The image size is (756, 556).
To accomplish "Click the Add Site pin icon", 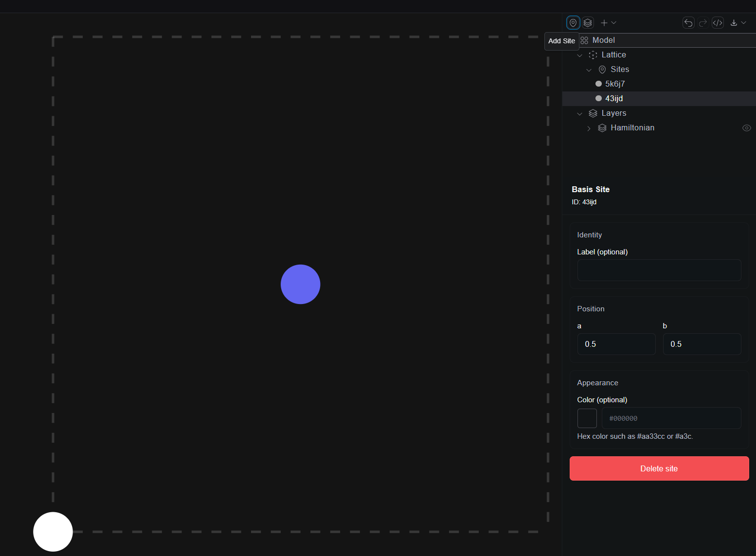I will click(x=573, y=23).
